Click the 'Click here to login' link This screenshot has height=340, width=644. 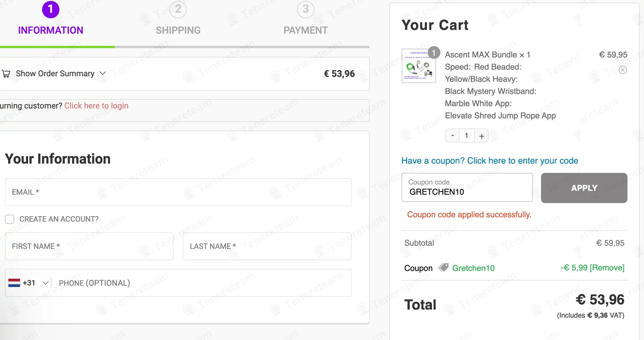coord(96,106)
